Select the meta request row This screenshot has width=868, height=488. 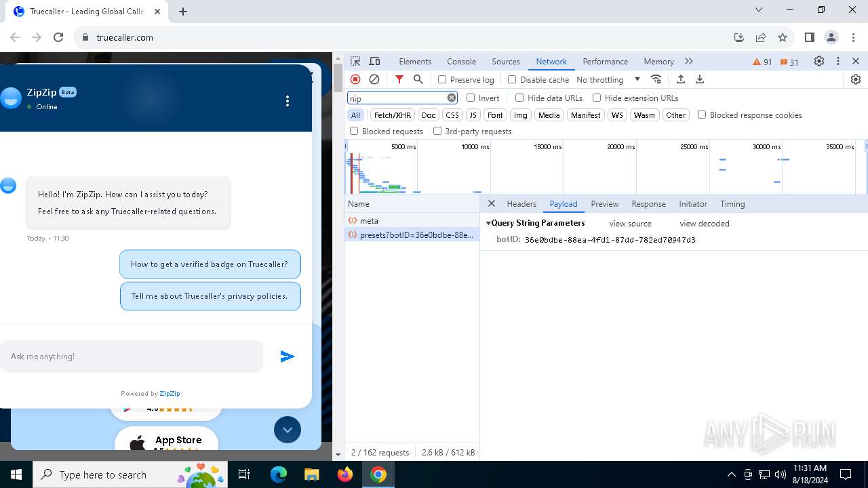[412, 220]
